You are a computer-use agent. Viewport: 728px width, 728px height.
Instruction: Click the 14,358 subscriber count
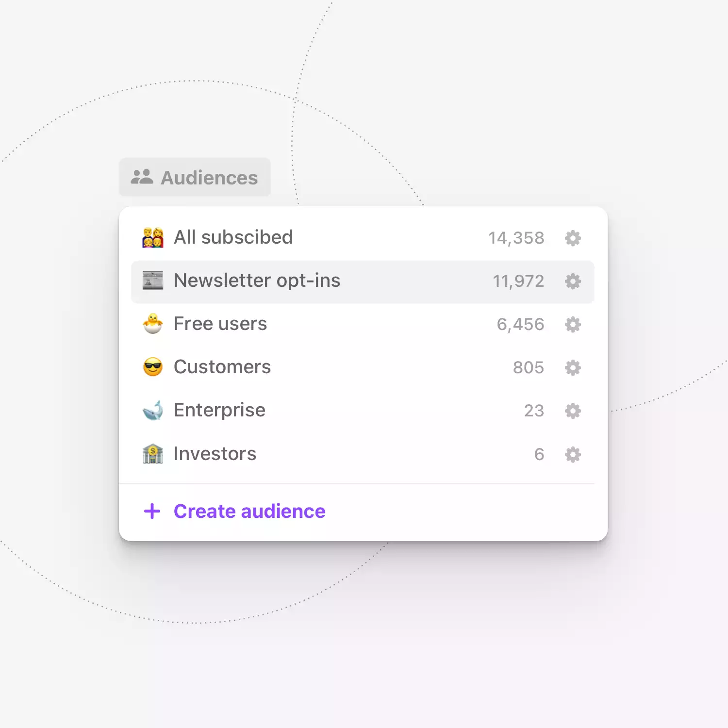click(x=516, y=238)
